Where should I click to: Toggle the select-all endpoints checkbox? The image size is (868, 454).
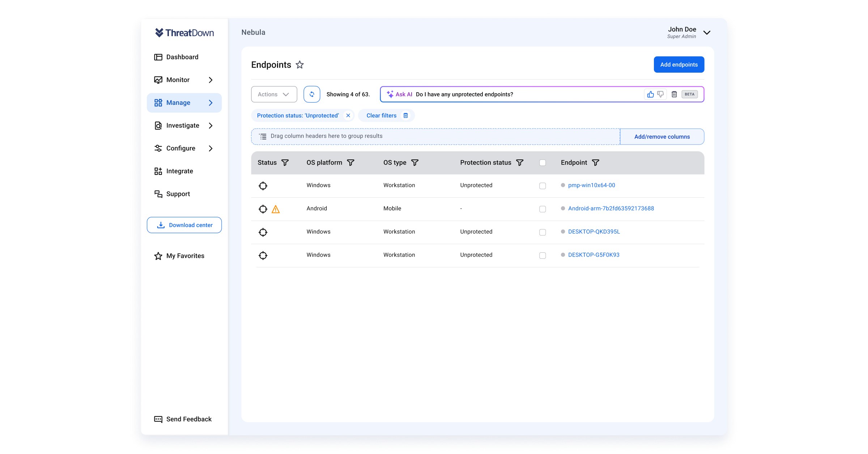tap(542, 163)
